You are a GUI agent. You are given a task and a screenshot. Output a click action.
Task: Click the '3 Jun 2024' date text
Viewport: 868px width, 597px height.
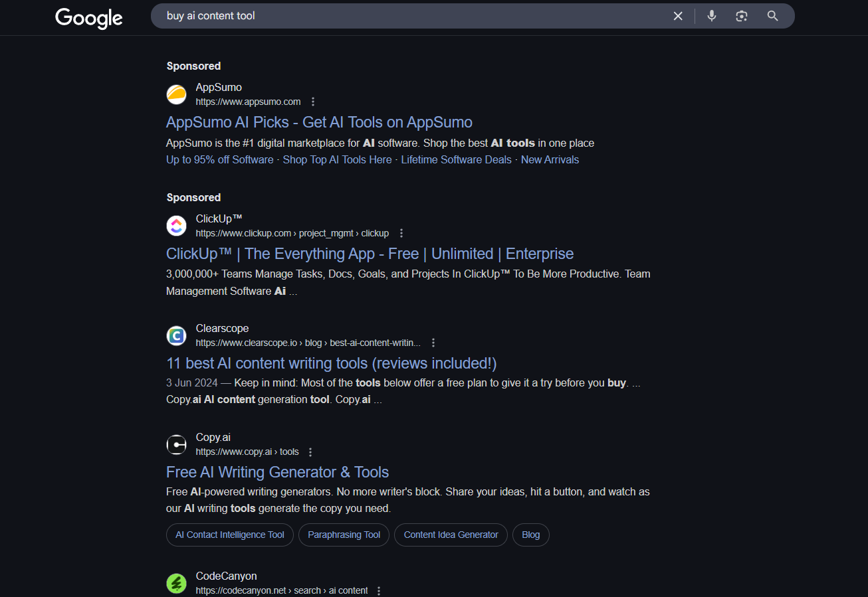point(191,383)
